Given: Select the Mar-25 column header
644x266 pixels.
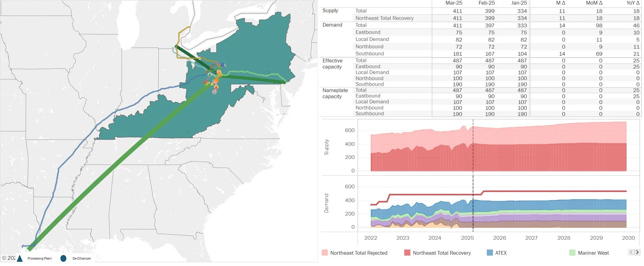Looking at the screenshot, I should click(454, 3).
